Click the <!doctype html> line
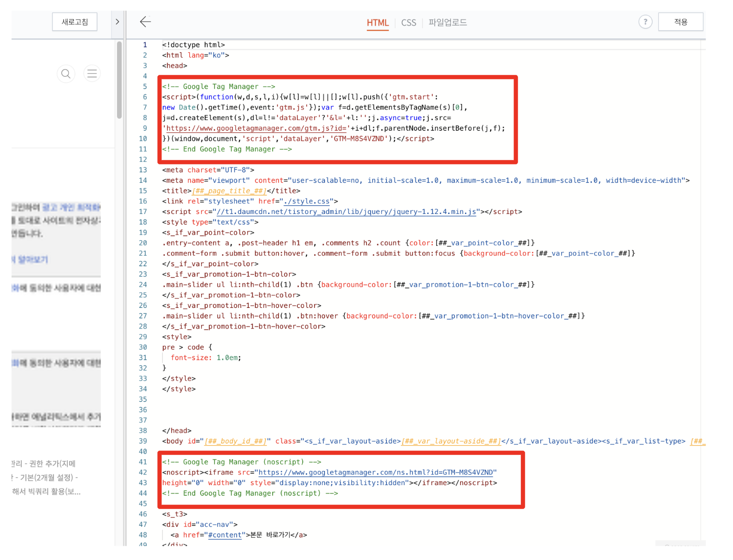This screenshot has width=733, height=560. 194,45
